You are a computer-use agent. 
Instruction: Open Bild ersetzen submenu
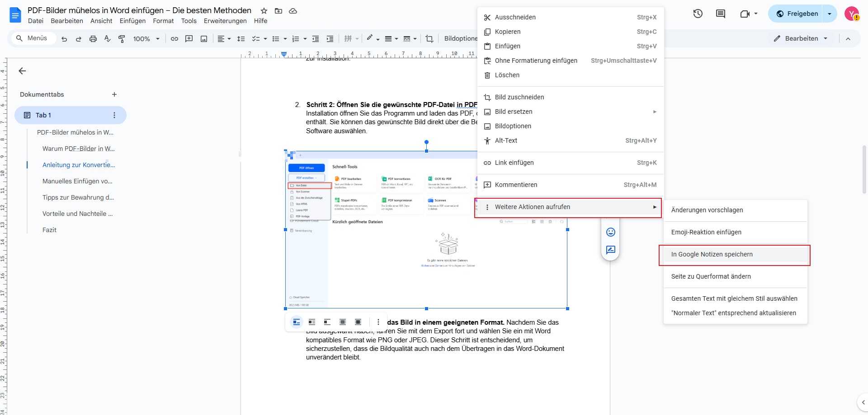(x=571, y=112)
